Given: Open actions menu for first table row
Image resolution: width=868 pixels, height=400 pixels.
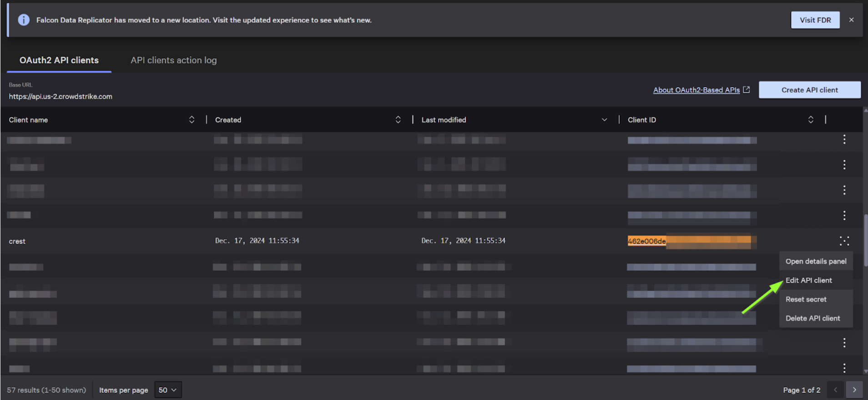Looking at the screenshot, I should 844,140.
